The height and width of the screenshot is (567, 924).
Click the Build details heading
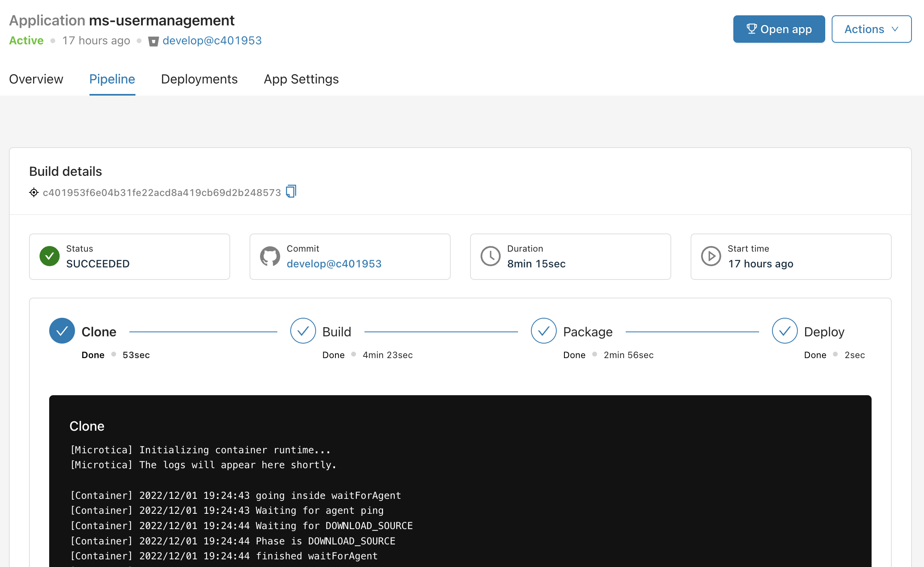click(66, 171)
